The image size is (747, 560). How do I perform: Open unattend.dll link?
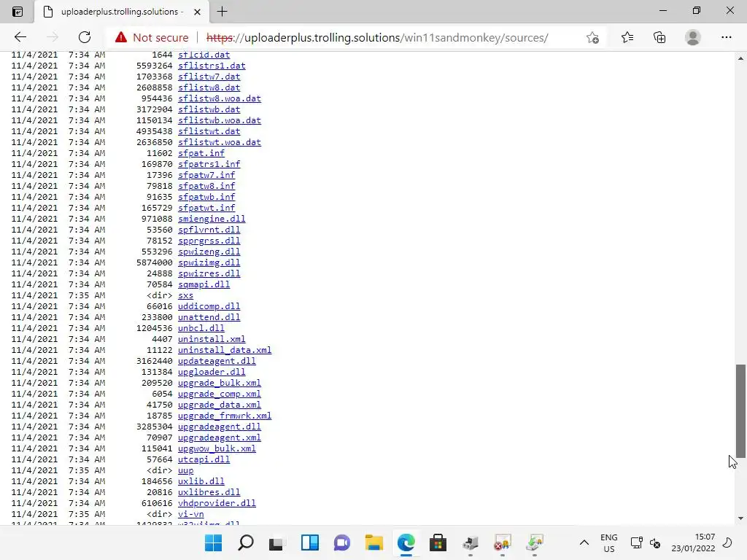[209, 318]
